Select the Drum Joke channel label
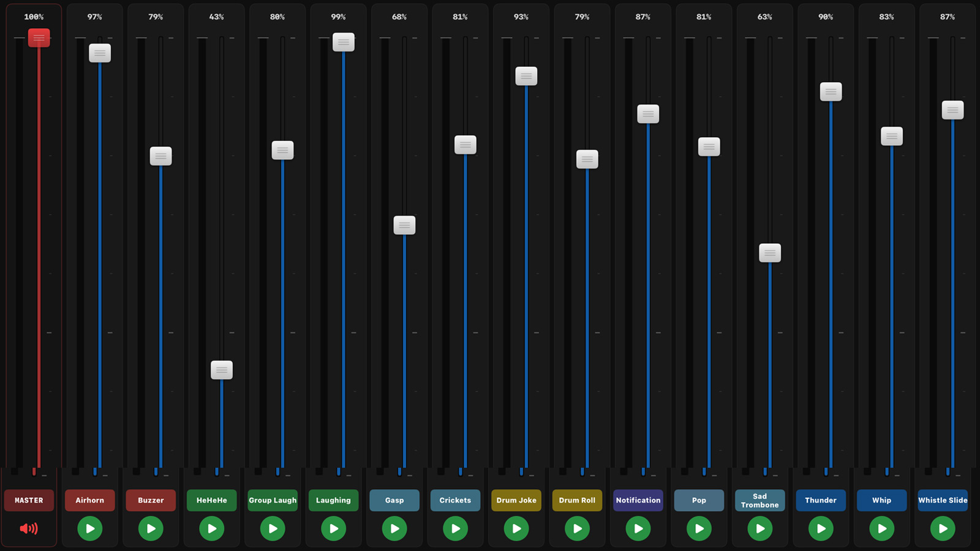The width and height of the screenshot is (980, 551). pyautogui.click(x=516, y=500)
